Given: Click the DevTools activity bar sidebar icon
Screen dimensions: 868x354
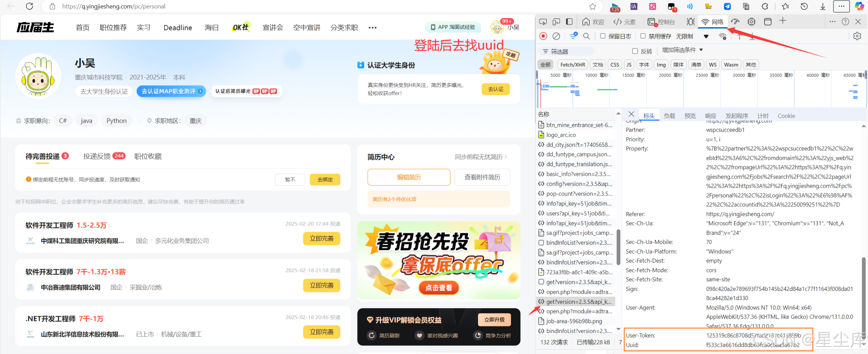Looking at the screenshot, I should pos(569,22).
